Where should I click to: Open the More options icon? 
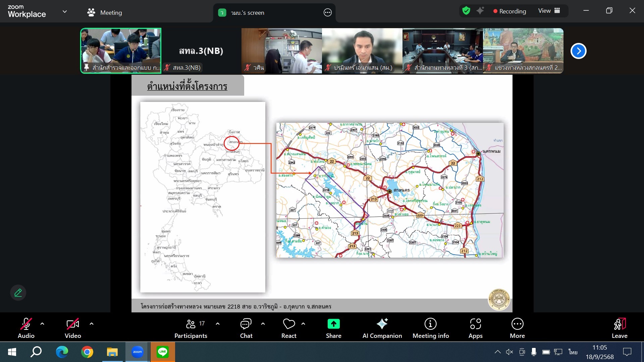[517, 324]
